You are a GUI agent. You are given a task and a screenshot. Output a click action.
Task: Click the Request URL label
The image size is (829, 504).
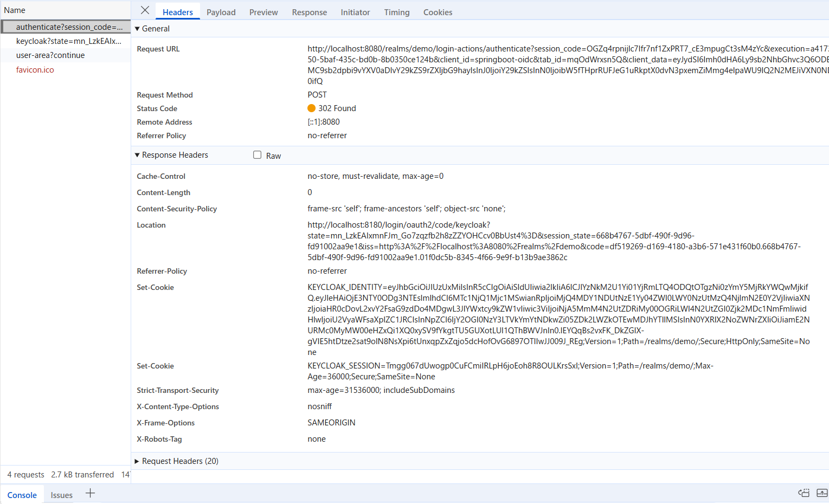158,49
